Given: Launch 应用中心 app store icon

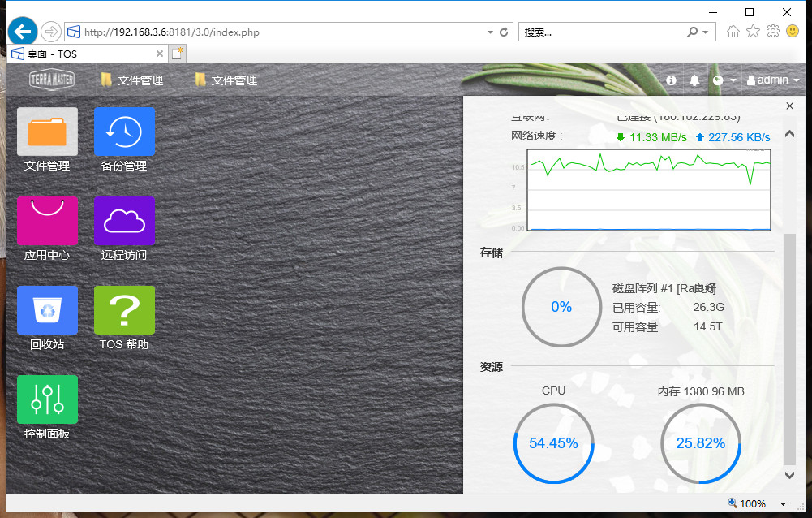Looking at the screenshot, I should pyautogui.click(x=47, y=221).
